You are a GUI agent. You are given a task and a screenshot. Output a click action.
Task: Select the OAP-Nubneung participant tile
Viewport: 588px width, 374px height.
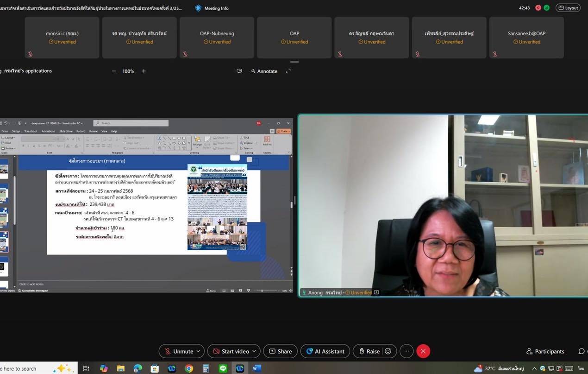click(217, 38)
